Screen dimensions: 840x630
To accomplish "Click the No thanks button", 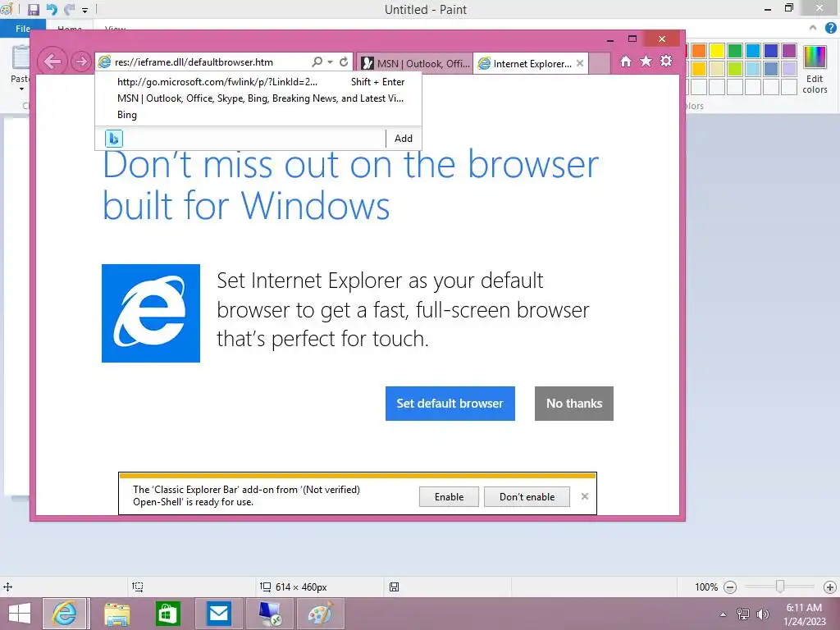I will (573, 404).
